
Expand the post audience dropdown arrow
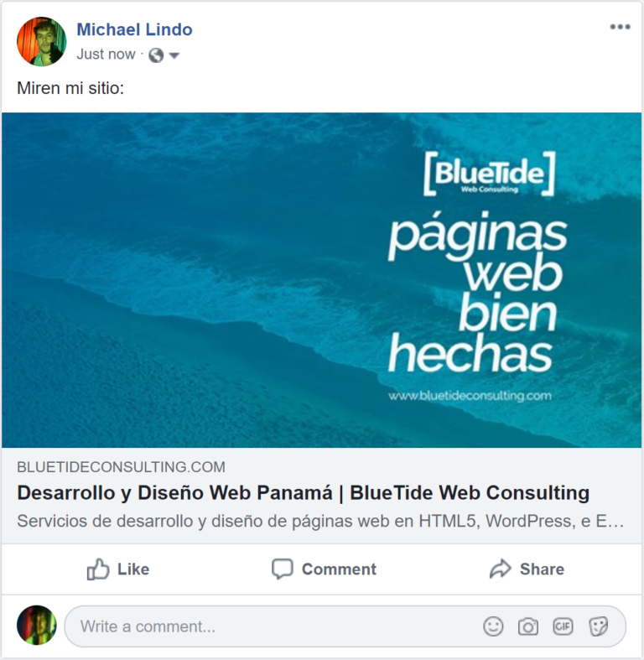pyautogui.click(x=174, y=55)
